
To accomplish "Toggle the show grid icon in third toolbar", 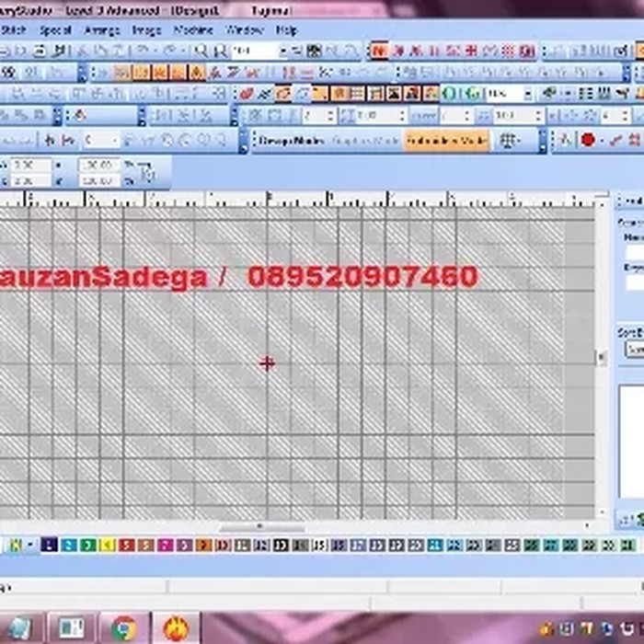I will point(357,94).
